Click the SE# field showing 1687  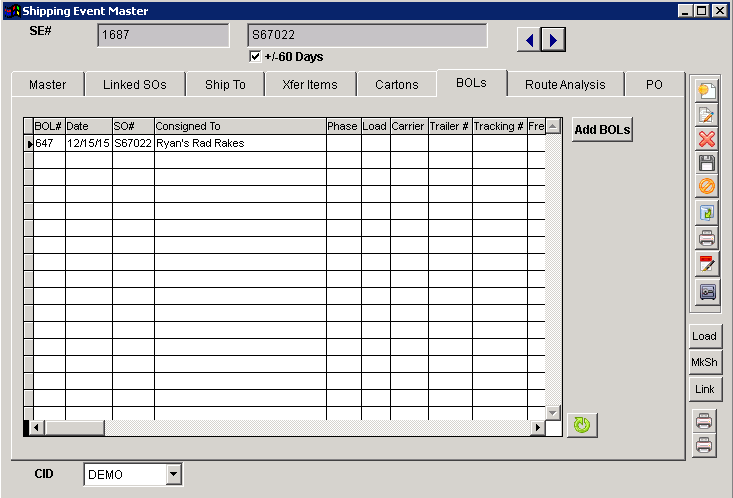pyautogui.click(x=164, y=36)
